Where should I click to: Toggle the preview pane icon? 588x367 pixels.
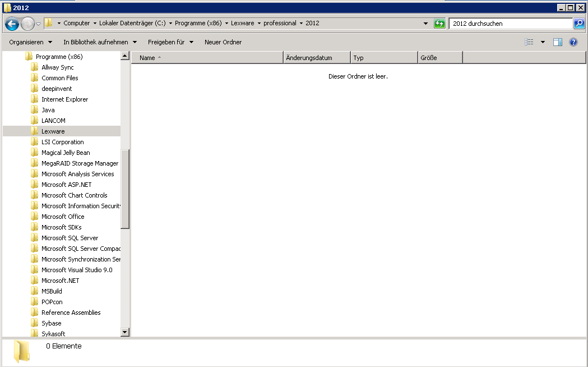coord(558,42)
